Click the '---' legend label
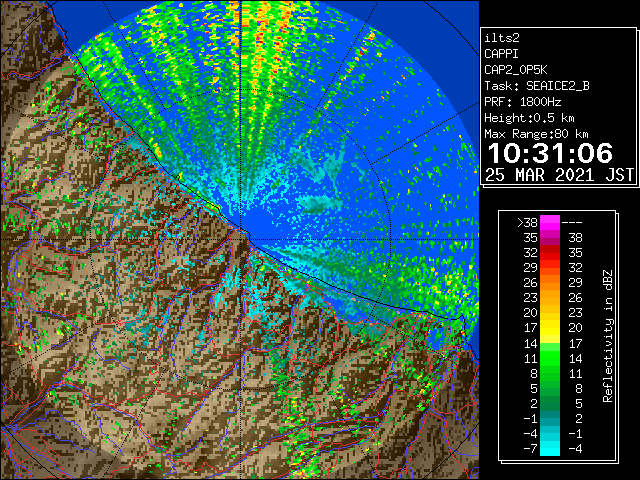Image resolution: width=640 pixels, height=480 pixels. click(x=572, y=223)
